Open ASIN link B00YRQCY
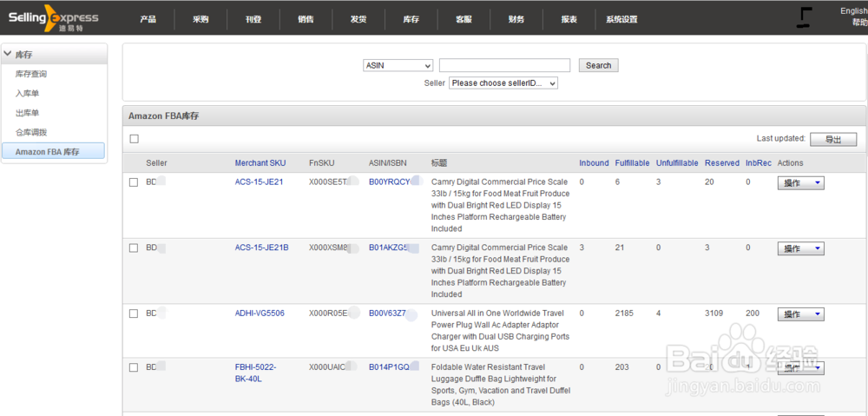The image size is (868, 416). point(390,182)
